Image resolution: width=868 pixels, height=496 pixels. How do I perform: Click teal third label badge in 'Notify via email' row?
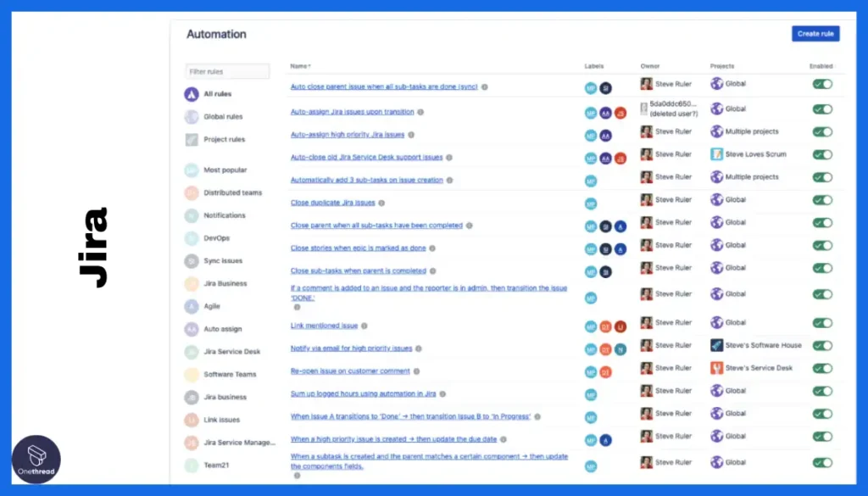click(x=620, y=349)
